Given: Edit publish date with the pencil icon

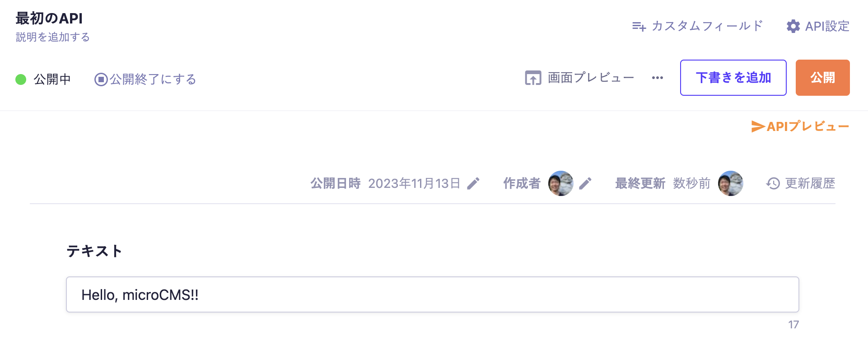Looking at the screenshot, I should tap(473, 183).
